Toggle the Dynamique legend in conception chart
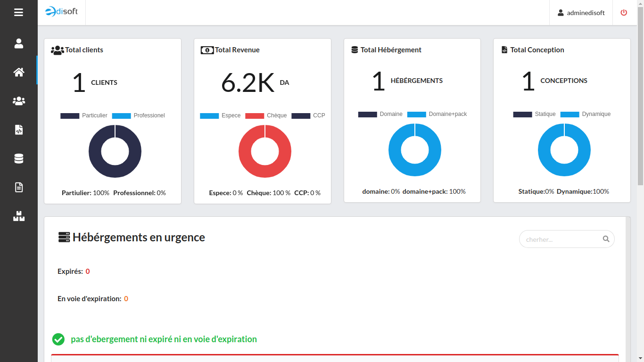The image size is (644, 362). pyautogui.click(x=586, y=114)
